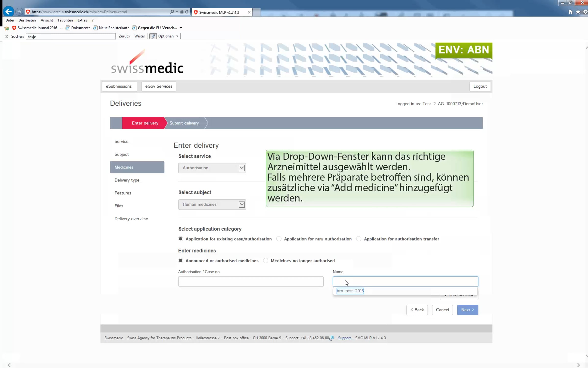Close the Swissmedic MLP browser tab
This screenshot has height=368, width=588.
(249, 12)
